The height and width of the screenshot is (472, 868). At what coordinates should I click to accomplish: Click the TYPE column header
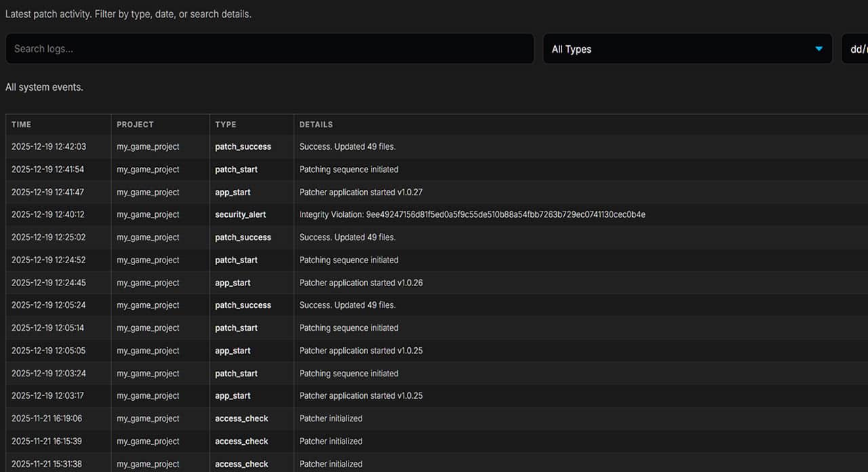226,125
